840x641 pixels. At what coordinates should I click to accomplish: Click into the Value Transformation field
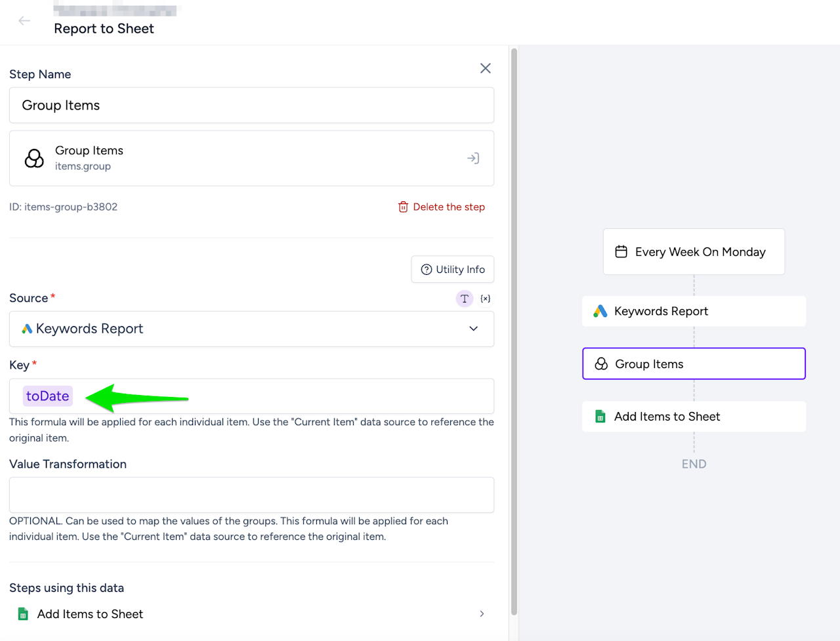point(251,495)
